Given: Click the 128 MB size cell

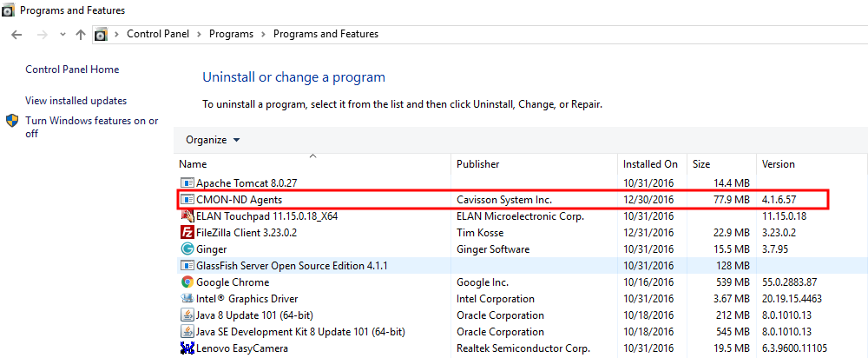Looking at the screenshot, I should [732, 266].
